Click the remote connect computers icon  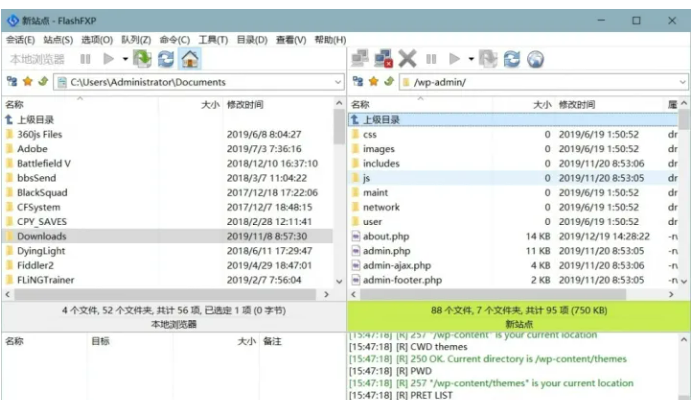[x=360, y=58]
